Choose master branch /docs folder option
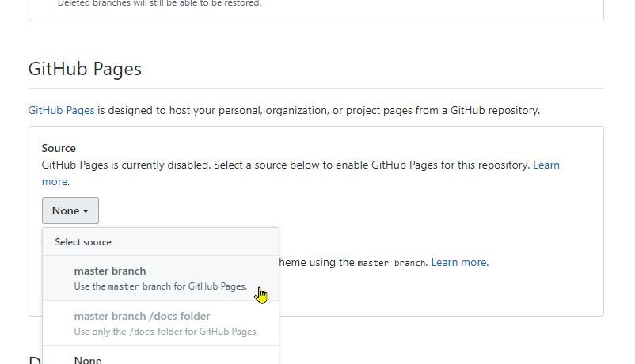Image resolution: width=635 pixels, height=364 pixels. click(161, 323)
